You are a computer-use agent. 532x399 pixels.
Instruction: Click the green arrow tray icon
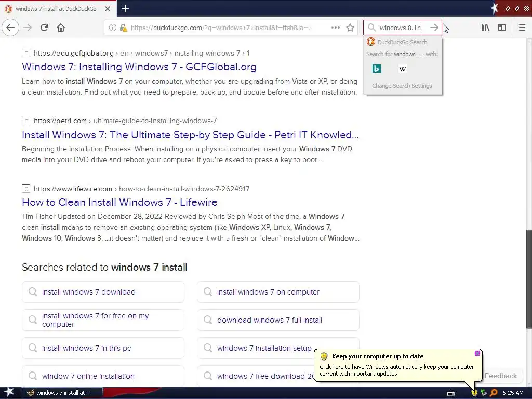484,393
